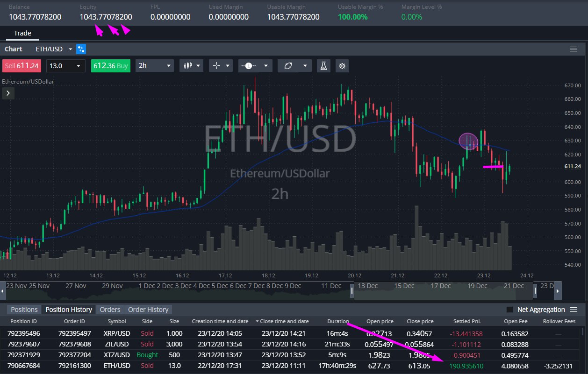Toggle the Net Aggregation checkbox
Screen dimensions: 588x374
coord(509,310)
